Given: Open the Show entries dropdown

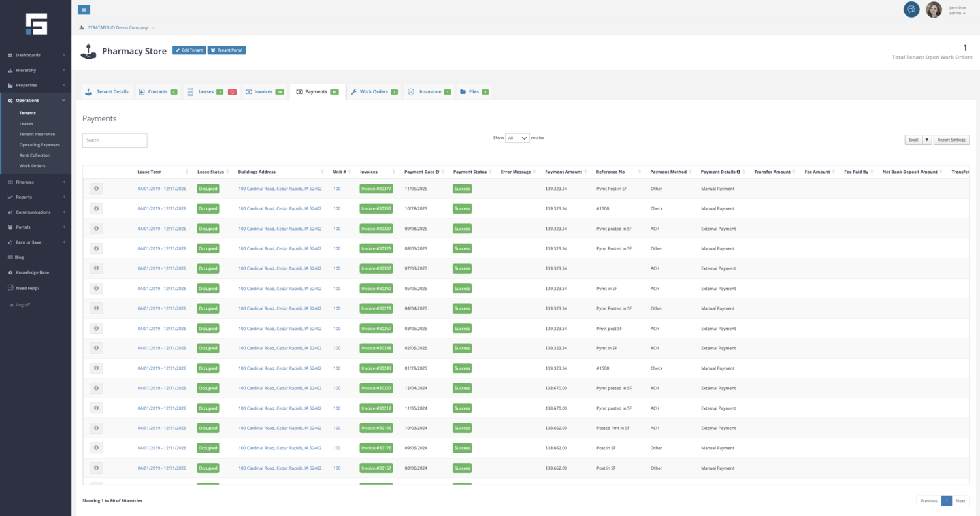Looking at the screenshot, I should (x=517, y=138).
